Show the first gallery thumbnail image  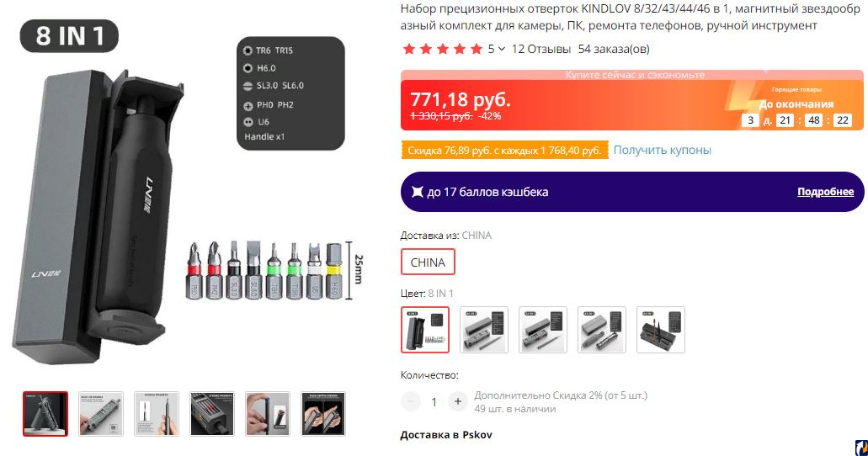45,414
